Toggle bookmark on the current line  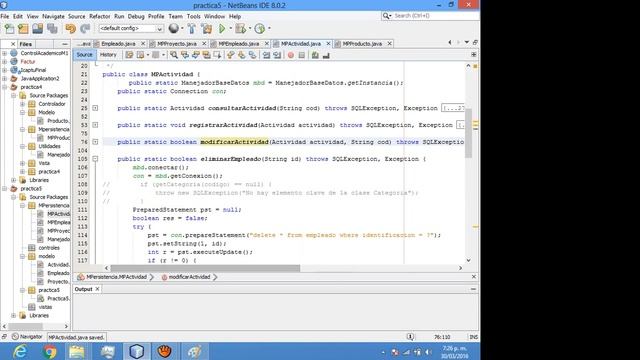coord(253,55)
